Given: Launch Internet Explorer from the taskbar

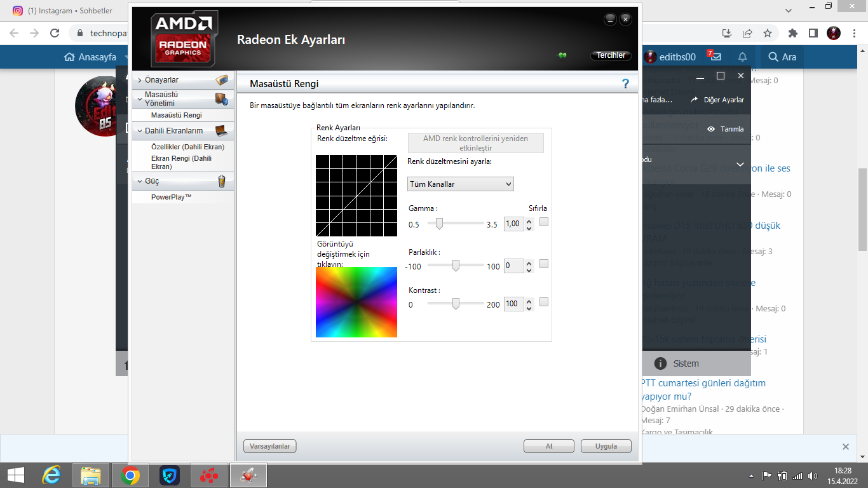Looking at the screenshot, I should click(x=51, y=475).
